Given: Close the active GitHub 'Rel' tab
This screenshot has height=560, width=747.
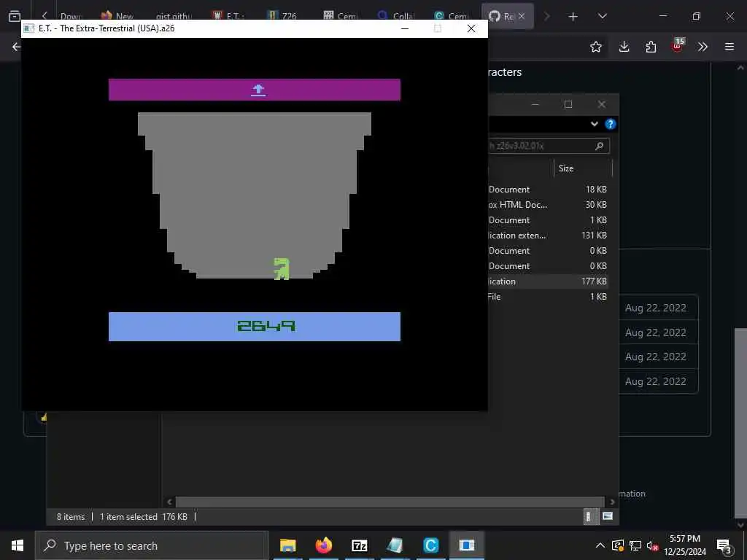Looking at the screenshot, I should tap(522, 16).
